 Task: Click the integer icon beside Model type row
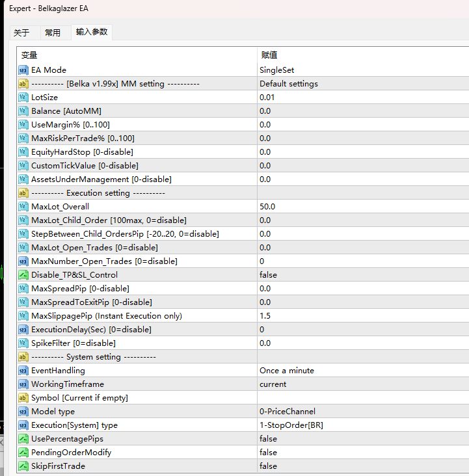[23, 412]
